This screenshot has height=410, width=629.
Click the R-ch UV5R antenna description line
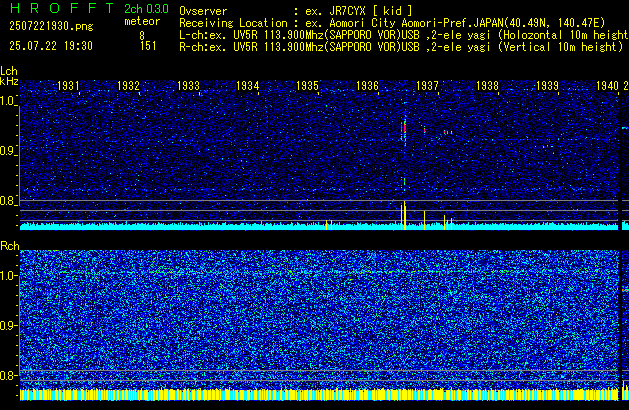(x=401, y=47)
